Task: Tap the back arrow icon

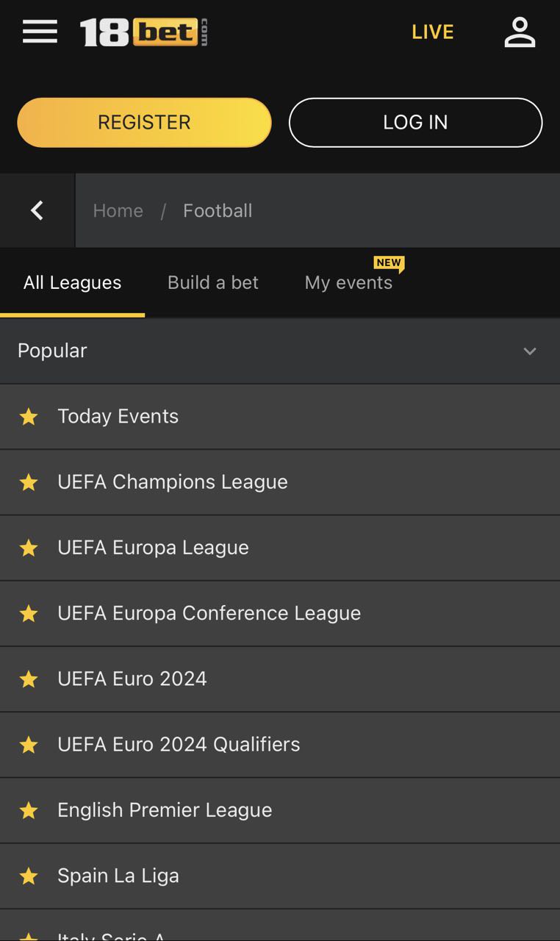Action: click(37, 210)
